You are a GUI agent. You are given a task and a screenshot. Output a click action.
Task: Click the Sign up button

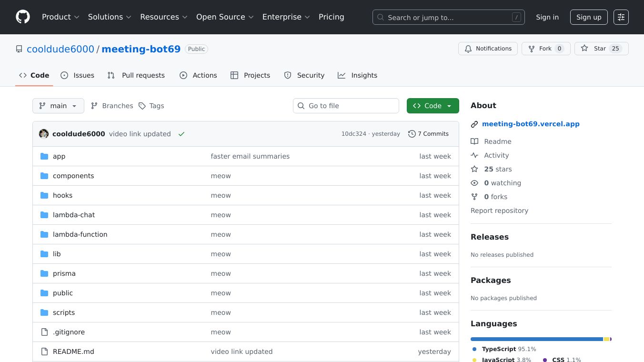[589, 17]
